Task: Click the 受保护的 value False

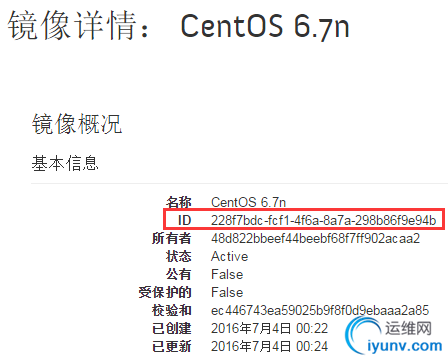Action: coord(227,292)
